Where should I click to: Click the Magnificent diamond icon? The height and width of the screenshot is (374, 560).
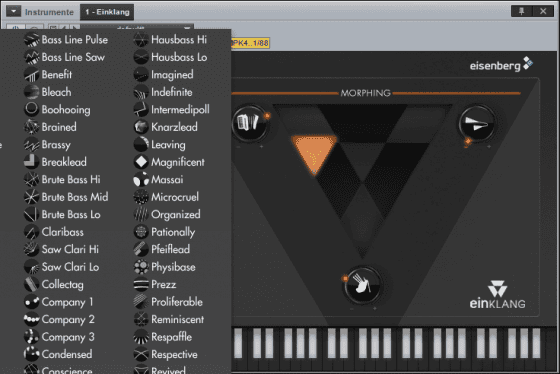tap(141, 162)
